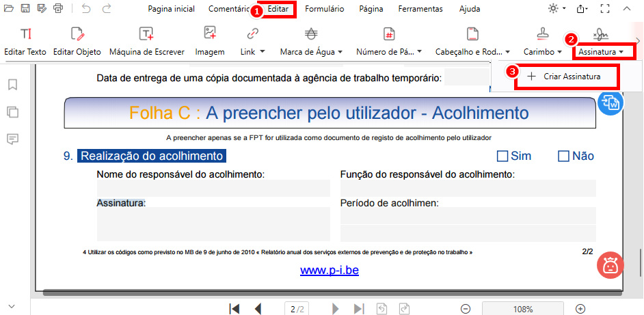The height and width of the screenshot is (315, 644).
Task: Expand the Assinatura dropdown arrow
Action: coord(621,52)
